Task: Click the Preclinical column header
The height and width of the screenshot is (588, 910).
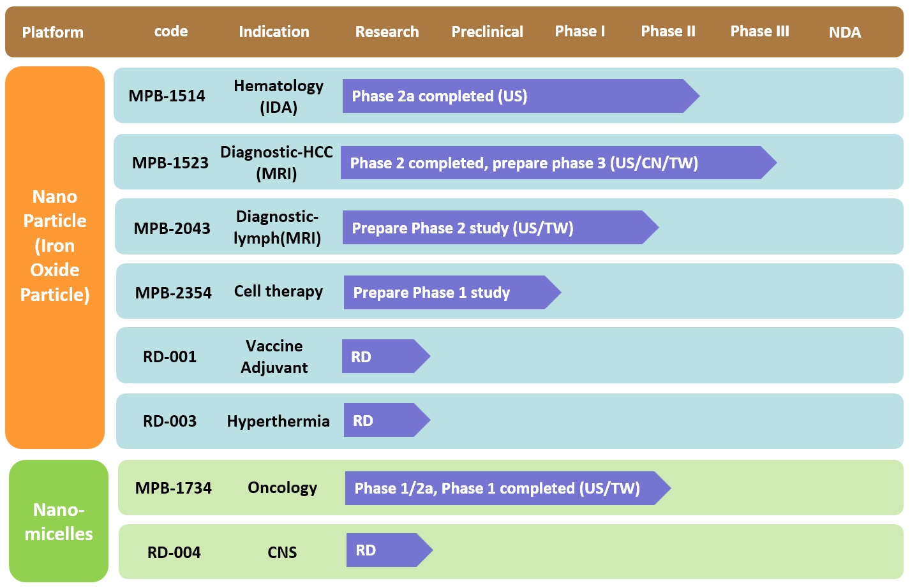Action: click(487, 31)
